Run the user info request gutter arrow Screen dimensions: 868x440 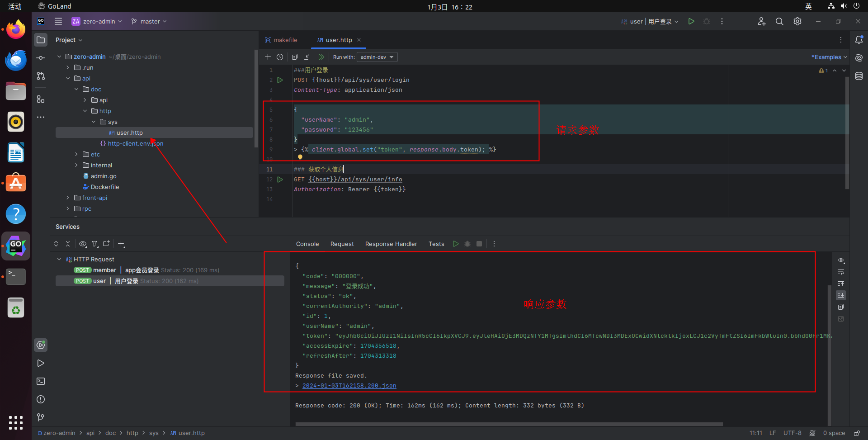click(x=280, y=180)
